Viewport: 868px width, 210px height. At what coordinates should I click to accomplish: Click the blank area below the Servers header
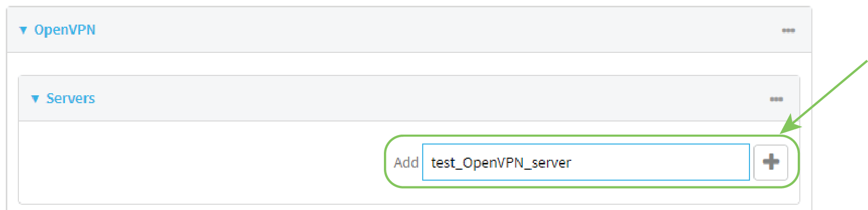click(x=199, y=162)
